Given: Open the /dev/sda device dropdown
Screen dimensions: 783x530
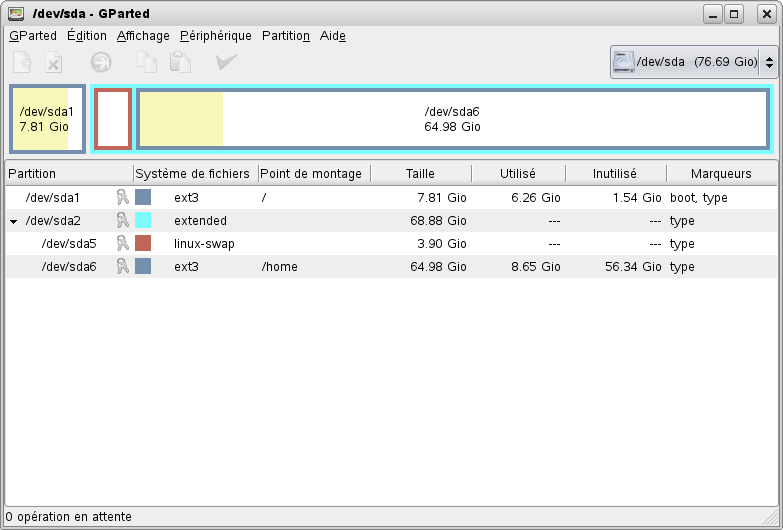Looking at the screenshot, I should 693,62.
